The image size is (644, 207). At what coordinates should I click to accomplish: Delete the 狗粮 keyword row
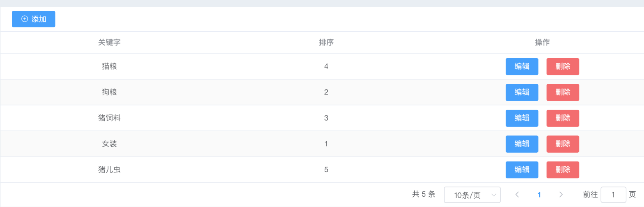tap(563, 92)
